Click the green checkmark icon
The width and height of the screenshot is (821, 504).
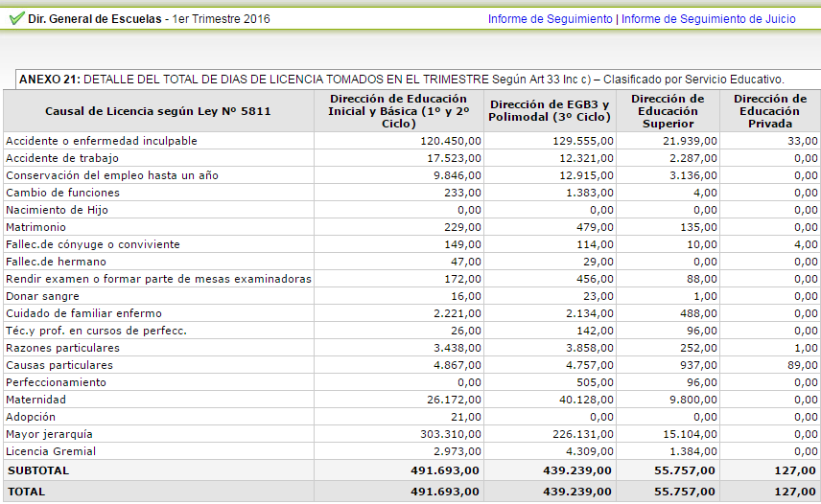pos(15,18)
